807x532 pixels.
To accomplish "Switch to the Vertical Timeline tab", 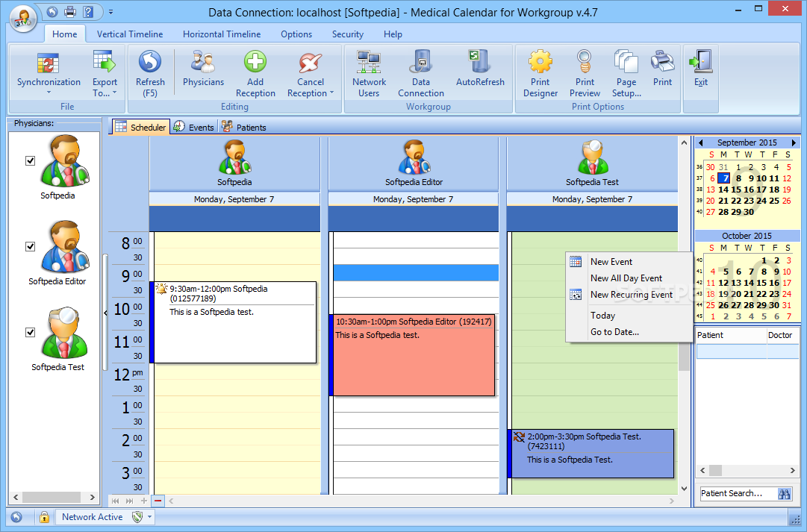I will click(x=130, y=34).
